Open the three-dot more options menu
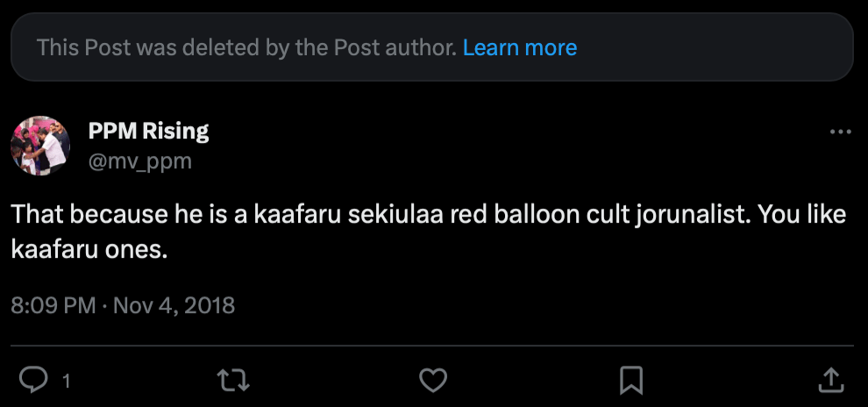Image resolution: width=868 pixels, height=407 pixels. point(840,132)
